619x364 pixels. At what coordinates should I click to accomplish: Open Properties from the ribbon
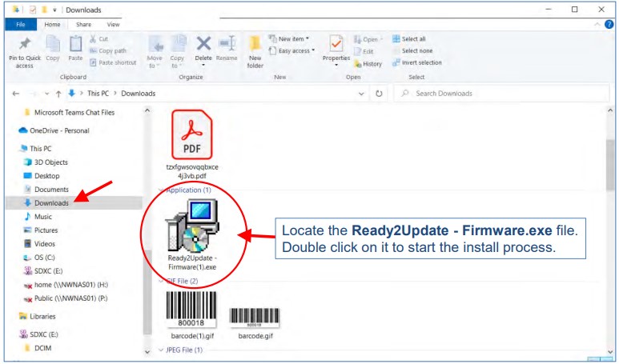click(336, 48)
